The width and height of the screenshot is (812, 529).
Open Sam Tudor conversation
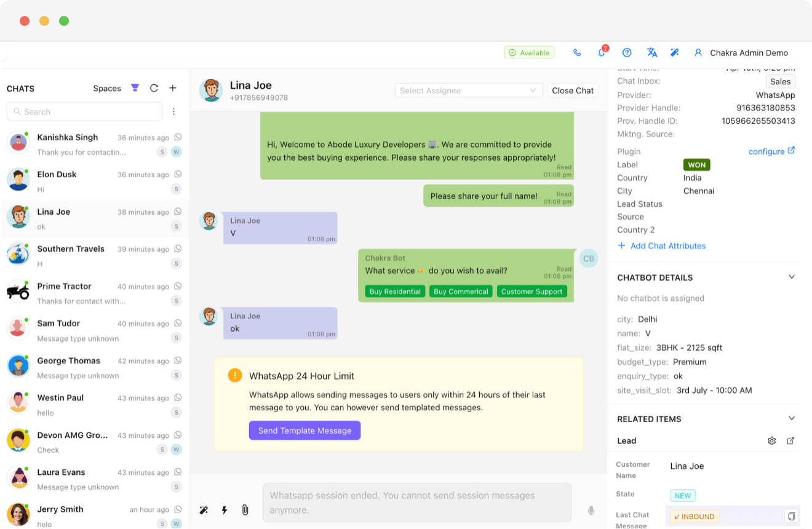tap(95, 330)
